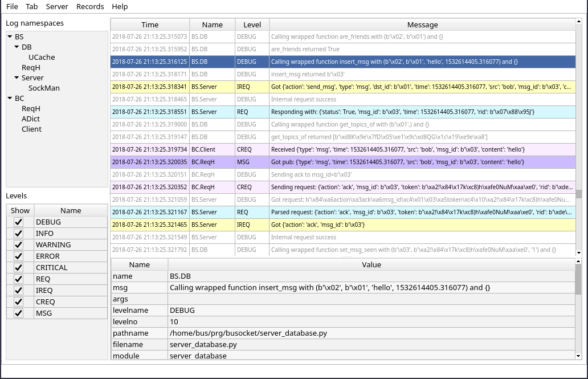This screenshot has width=588, height=379.
Task: Click the log table scroll-down arrow
Action: [x=579, y=252]
